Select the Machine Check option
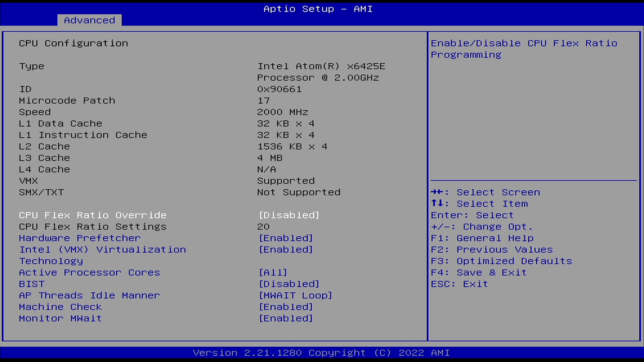This screenshot has width=644, height=362. coord(60,307)
